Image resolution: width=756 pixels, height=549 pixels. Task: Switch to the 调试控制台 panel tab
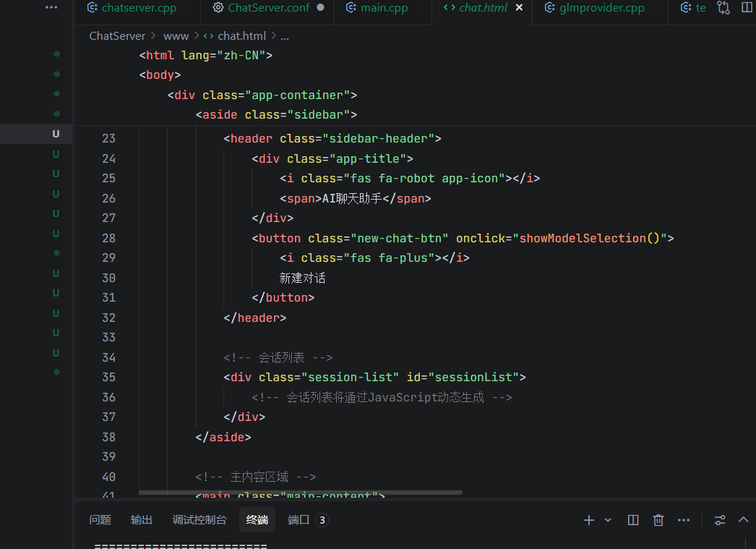(199, 520)
